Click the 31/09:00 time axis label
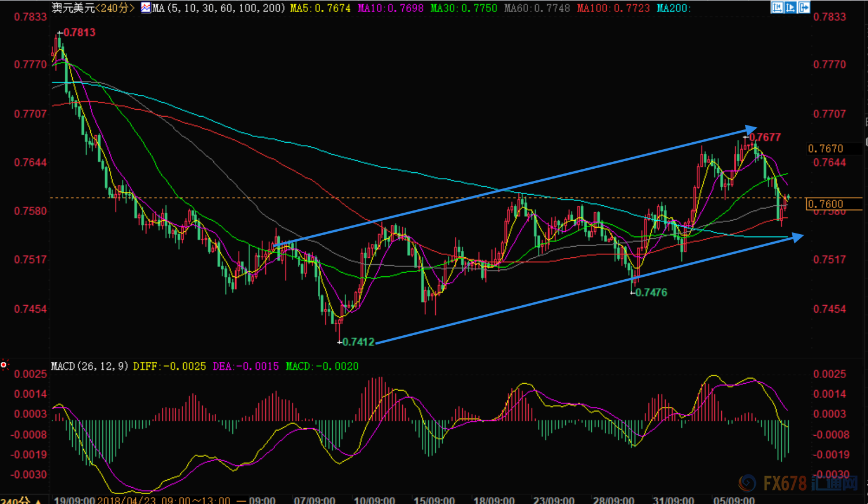This screenshot has height=504, width=868. 674,500
